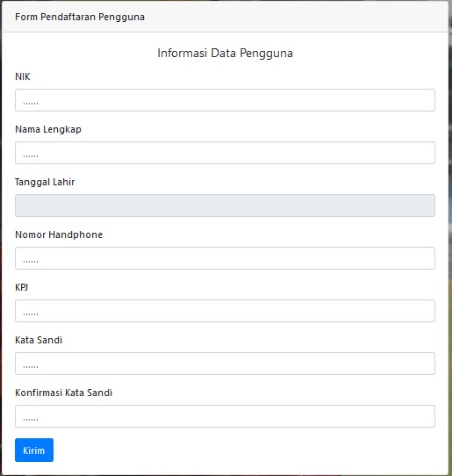Click the Informasi Data Pengguna heading
Screen dimensions: 452x476
225,53
